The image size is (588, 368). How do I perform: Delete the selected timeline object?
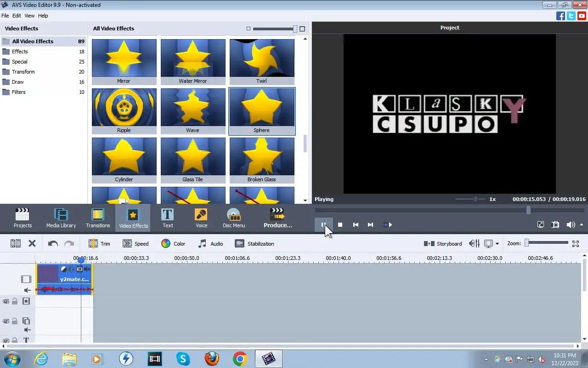tap(32, 244)
